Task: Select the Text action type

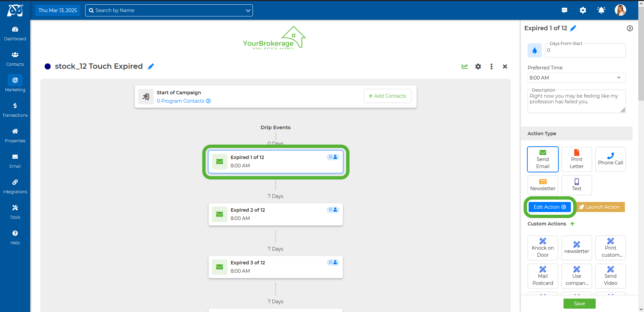Action: tap(577, 185)
